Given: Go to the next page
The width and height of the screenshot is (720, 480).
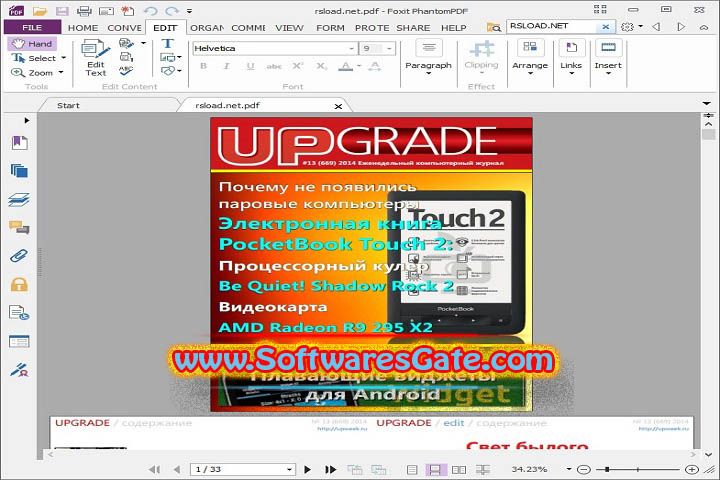Looking at the screenshot, I should coord(307,469).
